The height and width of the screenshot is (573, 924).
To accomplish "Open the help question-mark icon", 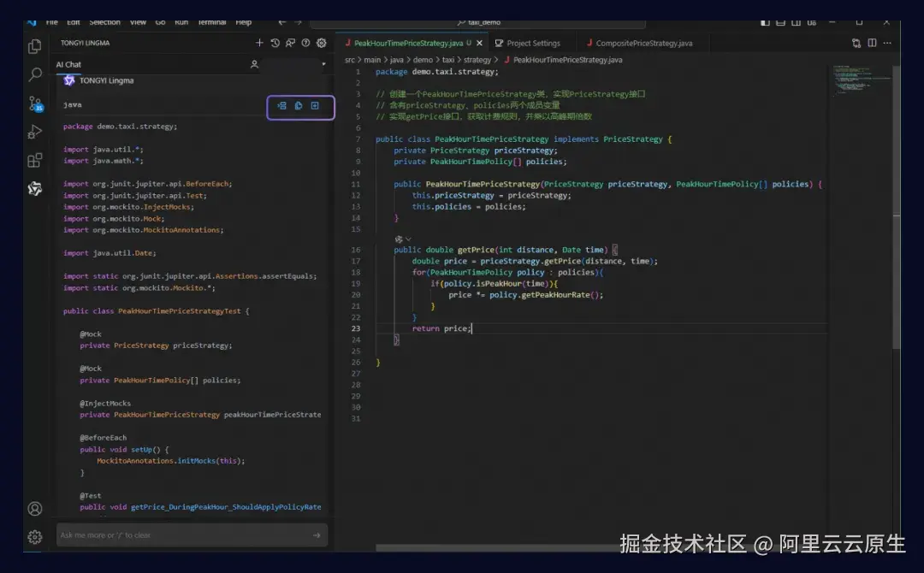I will 305,43.
